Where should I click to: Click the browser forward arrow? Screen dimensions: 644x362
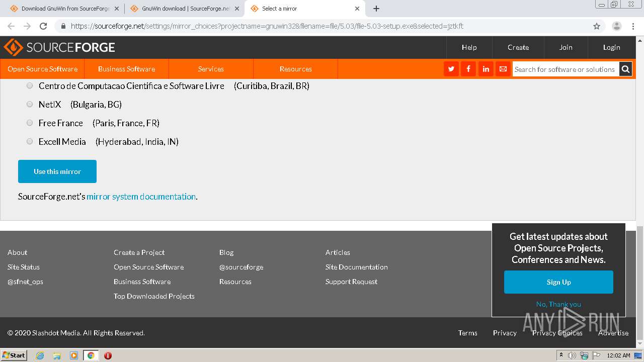27,26
